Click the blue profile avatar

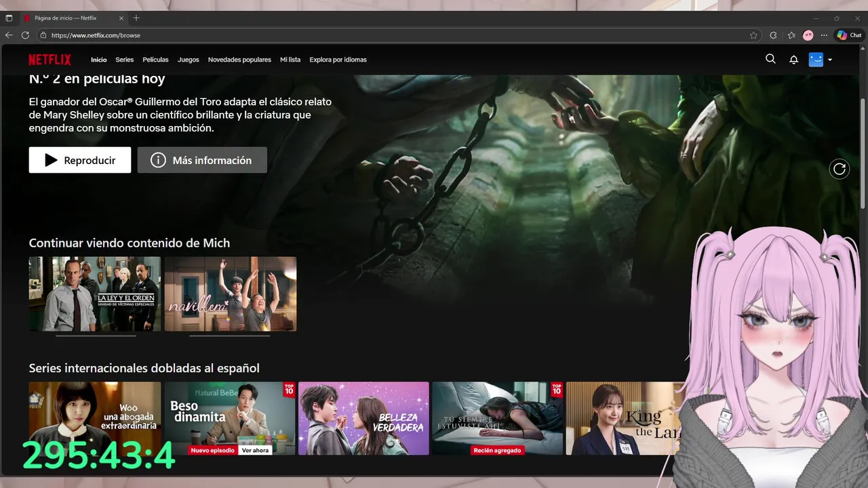pos(816,60)
